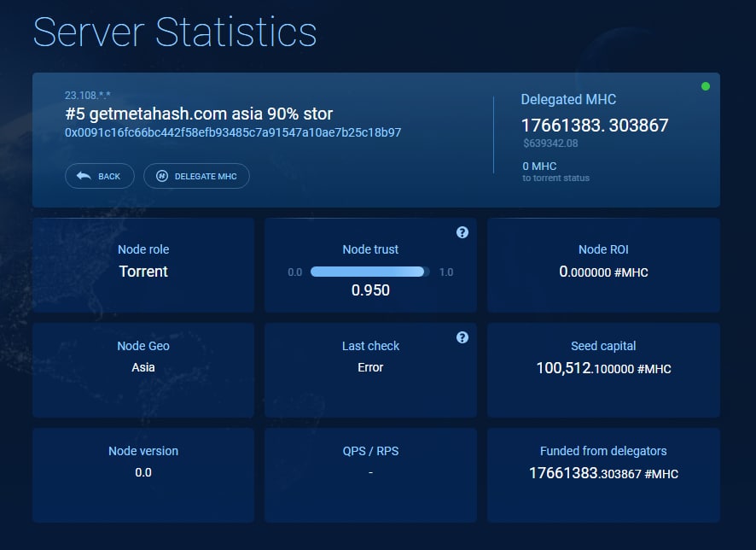This screenshot has width=756, height=550.
Task: Click the Node trust progress bar
Action: [369, 272]
